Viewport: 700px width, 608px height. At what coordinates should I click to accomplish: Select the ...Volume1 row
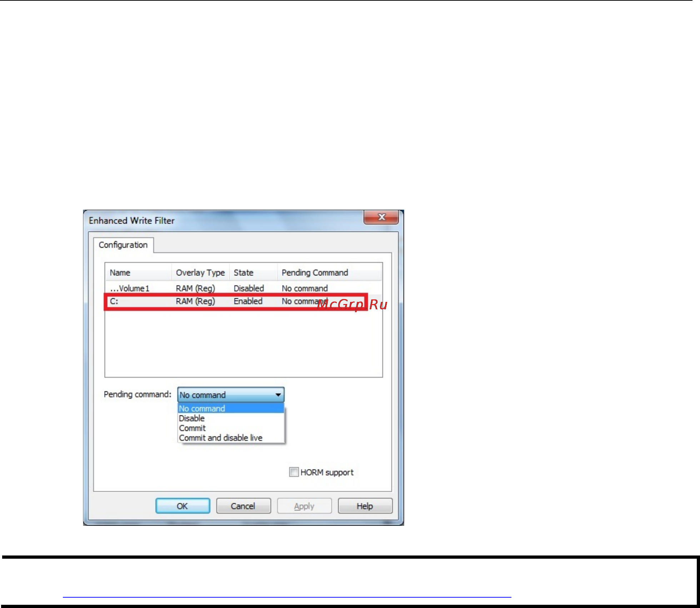(x=244, y=288)
